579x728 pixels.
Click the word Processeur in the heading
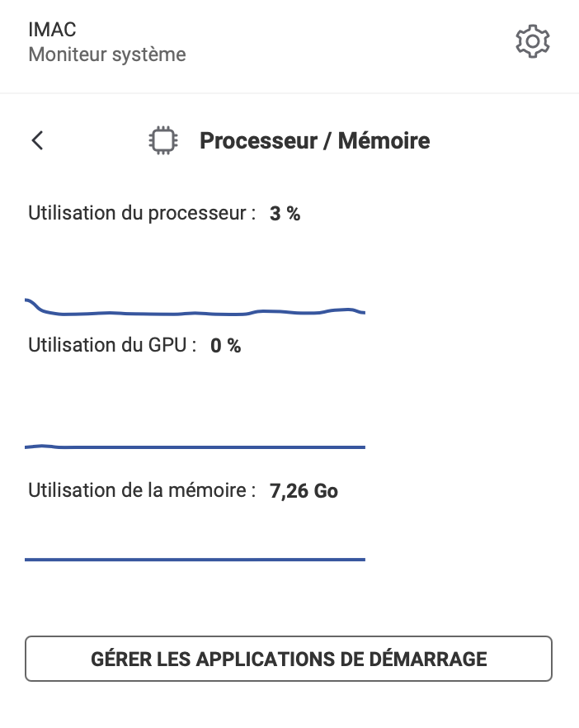tap(258, 140)
